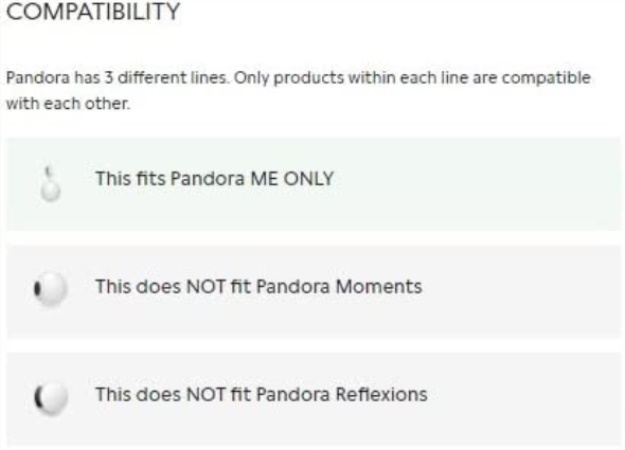Click the Pandora ME dangle charm icon
Viewport: 625px width, 450px height.
click(x=50, y=184)
